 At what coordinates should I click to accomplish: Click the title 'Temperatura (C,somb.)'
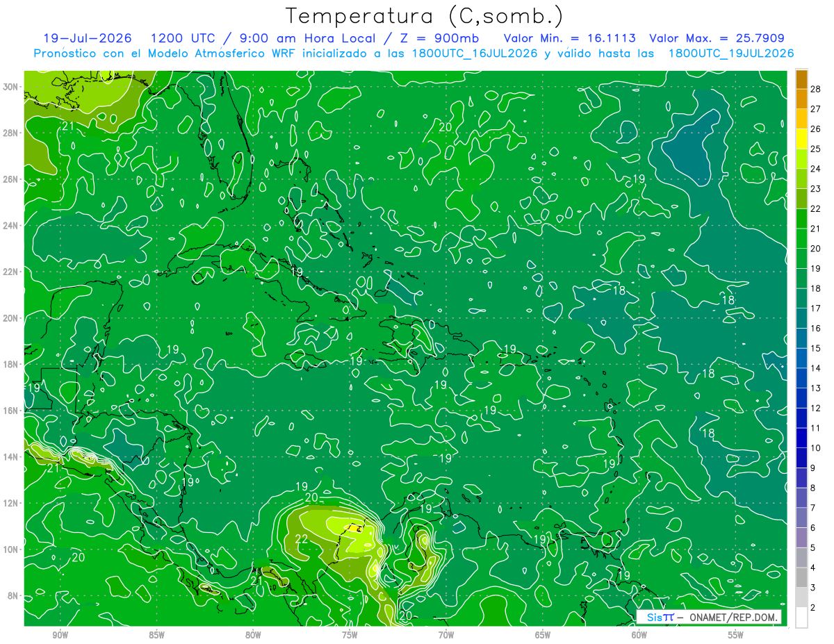[x=425, y=16]
